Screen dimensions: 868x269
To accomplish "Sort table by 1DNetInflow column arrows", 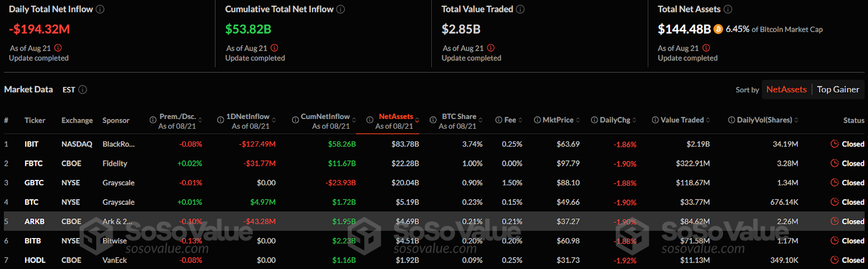I will pyautogui.click(x=274, y=120).
